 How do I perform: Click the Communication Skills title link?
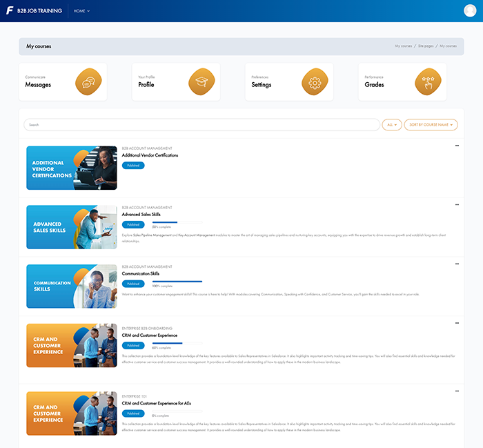point(140,274)
